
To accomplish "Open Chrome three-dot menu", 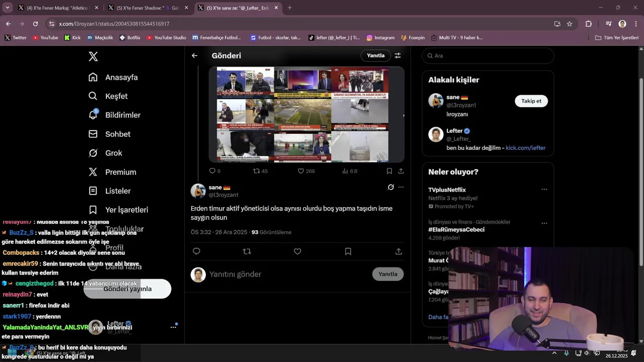I will coord(635,24).
